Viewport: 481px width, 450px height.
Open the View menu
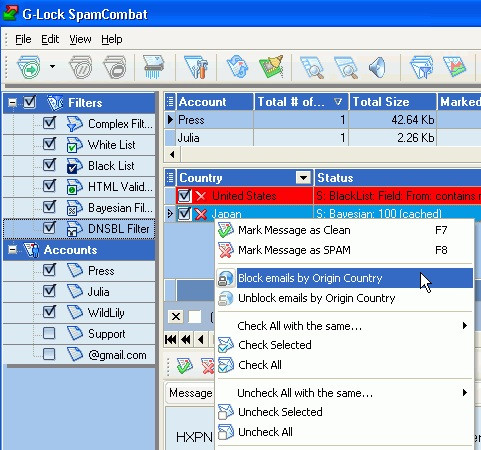(80, 39)
